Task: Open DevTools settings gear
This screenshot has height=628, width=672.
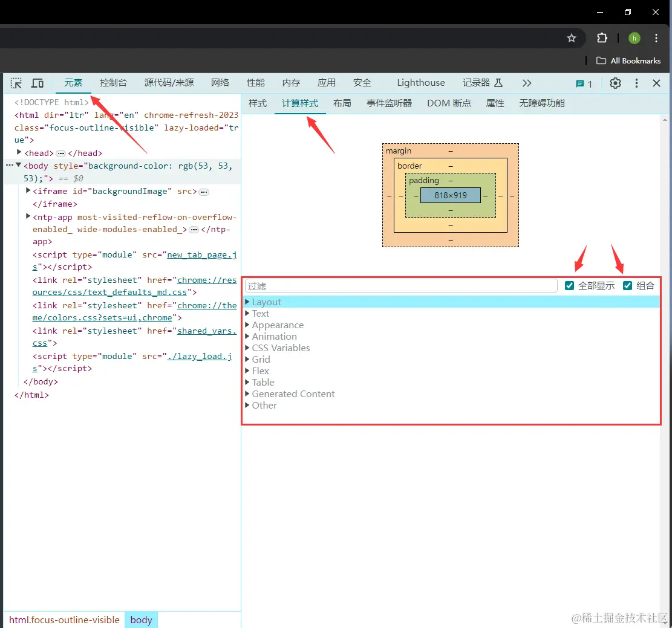Action: 615,83
